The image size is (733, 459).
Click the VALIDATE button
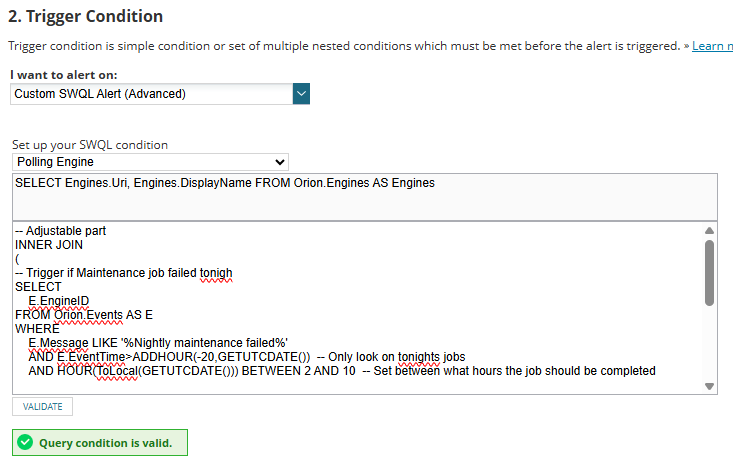tap(43, 407)
